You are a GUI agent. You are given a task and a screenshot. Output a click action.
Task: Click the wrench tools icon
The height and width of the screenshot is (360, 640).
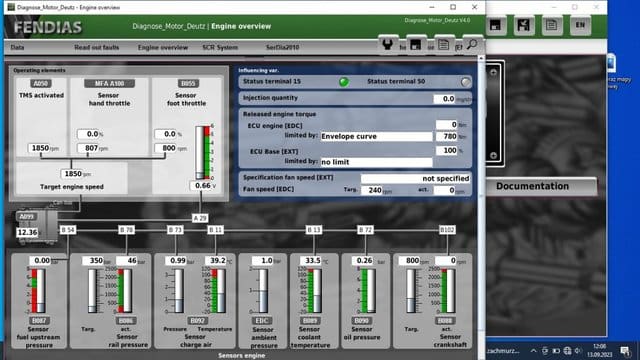click(x=387, y=44)
